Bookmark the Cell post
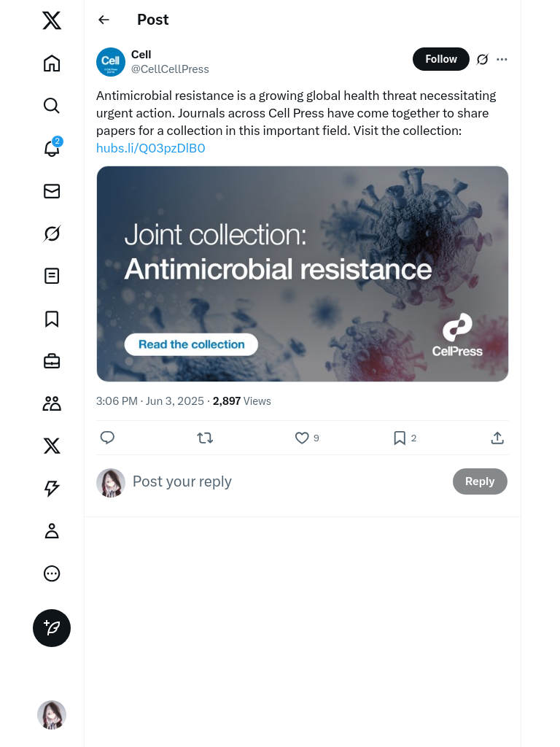 400,438
